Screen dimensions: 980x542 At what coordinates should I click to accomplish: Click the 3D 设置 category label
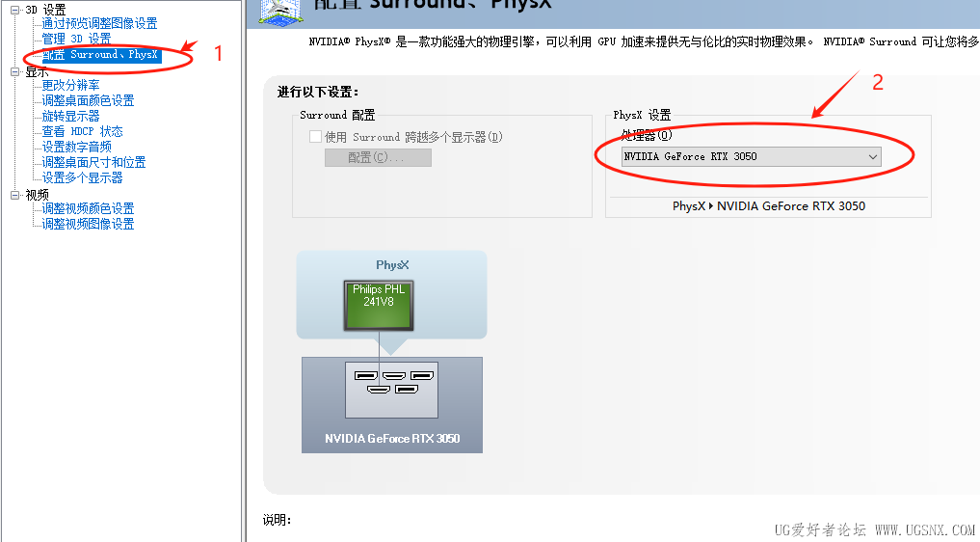pos(45,10)
